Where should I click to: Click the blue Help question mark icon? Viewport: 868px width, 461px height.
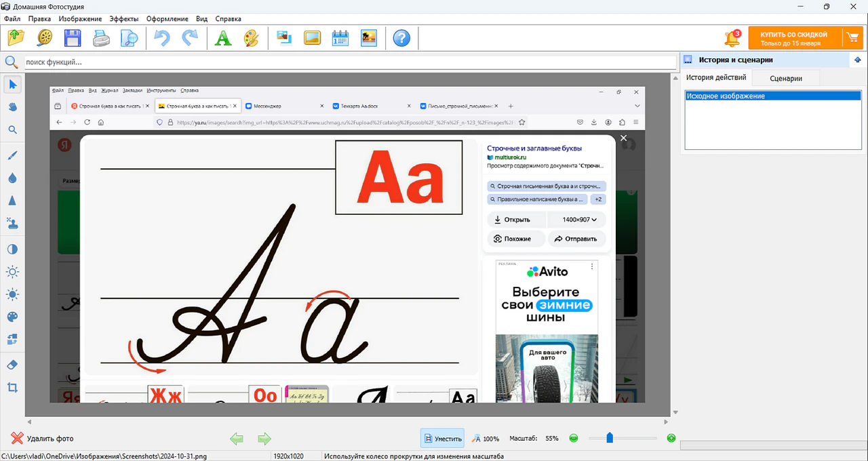coord(401,38)
